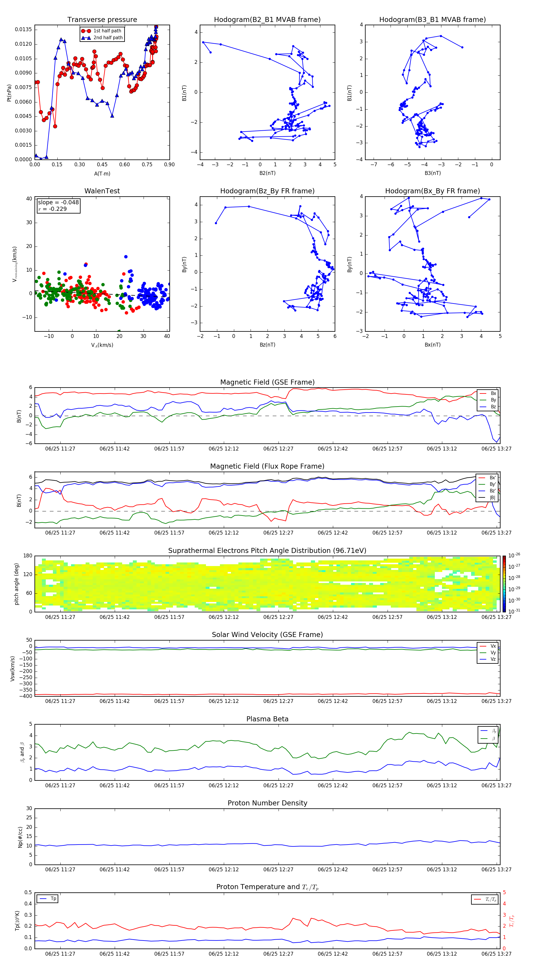Click the Bx' legend entry in flux rope panel

487,478
